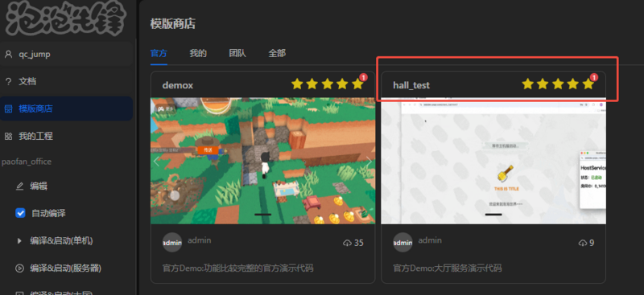644x295 pixels.
Task: Click the 模版商店 page heading
Action: (172, 24)
